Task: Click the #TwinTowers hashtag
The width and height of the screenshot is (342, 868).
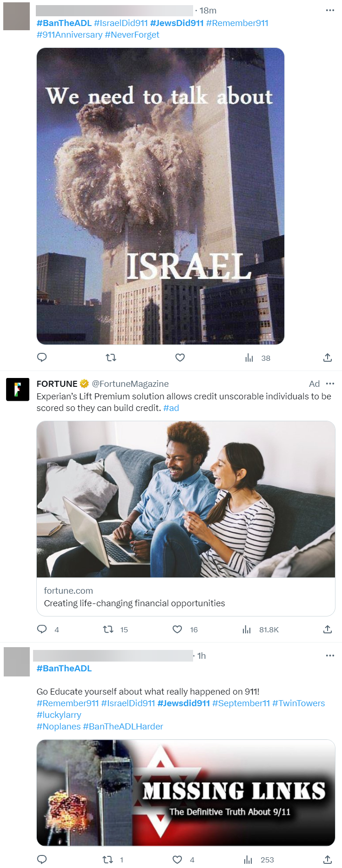Action: (x=299, y=703)
